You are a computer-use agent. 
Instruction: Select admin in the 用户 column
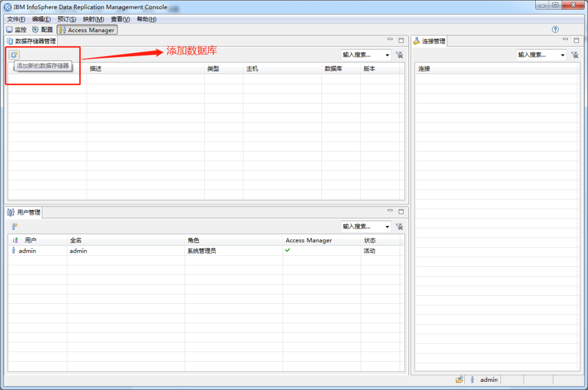[x=27, y=251]
